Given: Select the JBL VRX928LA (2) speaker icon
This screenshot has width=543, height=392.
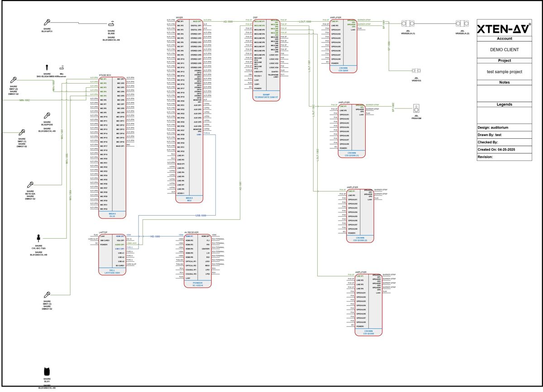Looking at the screenshot, I should (x=462, y=24).
